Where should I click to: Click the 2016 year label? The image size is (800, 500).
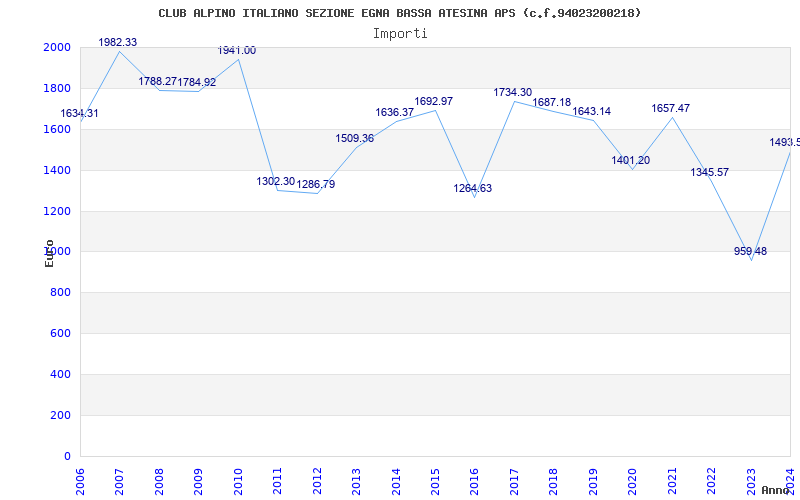[x=475, y=481]
